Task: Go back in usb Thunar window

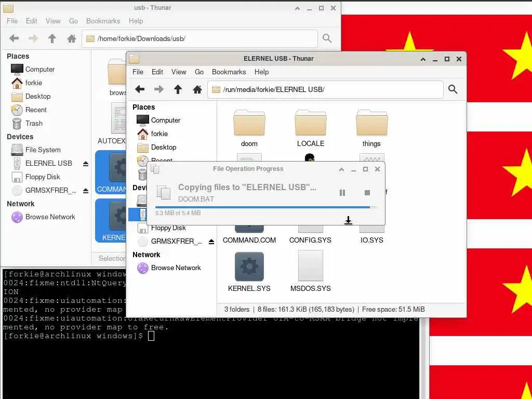Action: [14, 38]
